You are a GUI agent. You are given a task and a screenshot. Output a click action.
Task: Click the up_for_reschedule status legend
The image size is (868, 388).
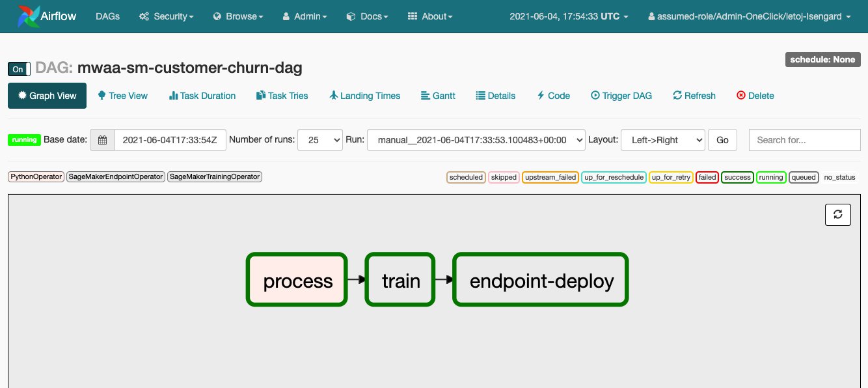pos(614,177)
